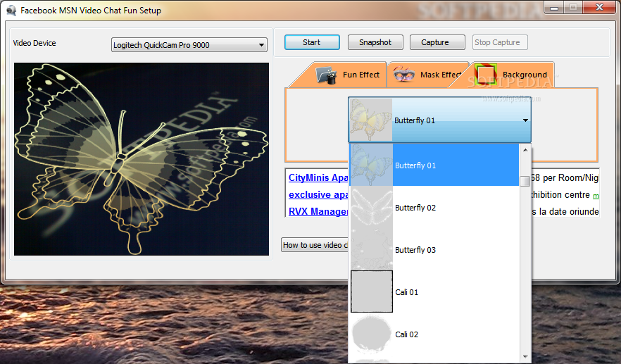Click the list scrollbar up arrow
This screenshot has width=621, height=364.
pos(525,150)
